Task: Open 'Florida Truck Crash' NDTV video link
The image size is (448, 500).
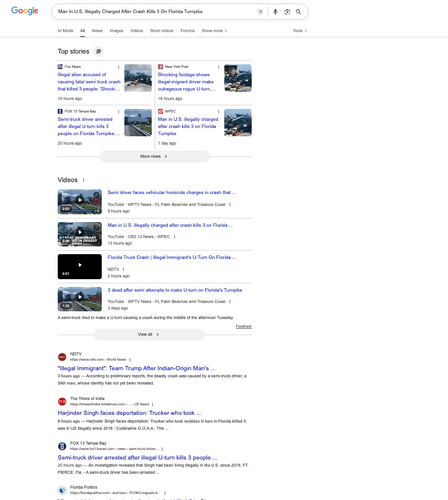Action: (172, 257)
